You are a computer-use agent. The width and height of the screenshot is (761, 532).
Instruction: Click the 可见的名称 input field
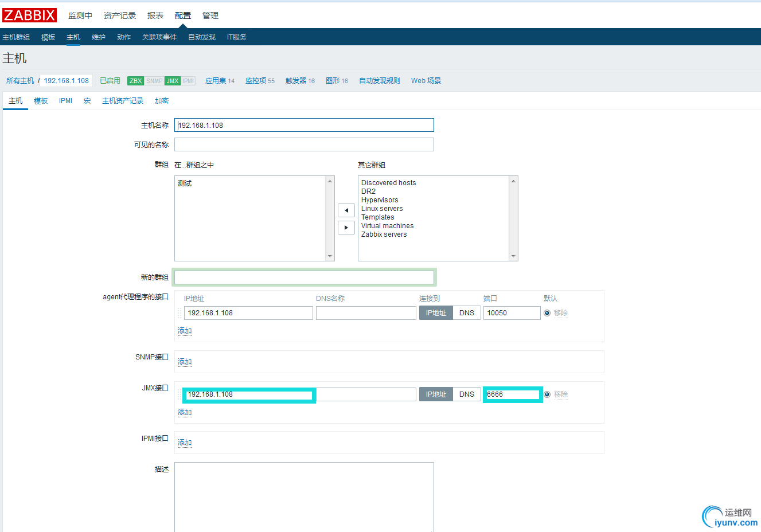coord(304,144)
